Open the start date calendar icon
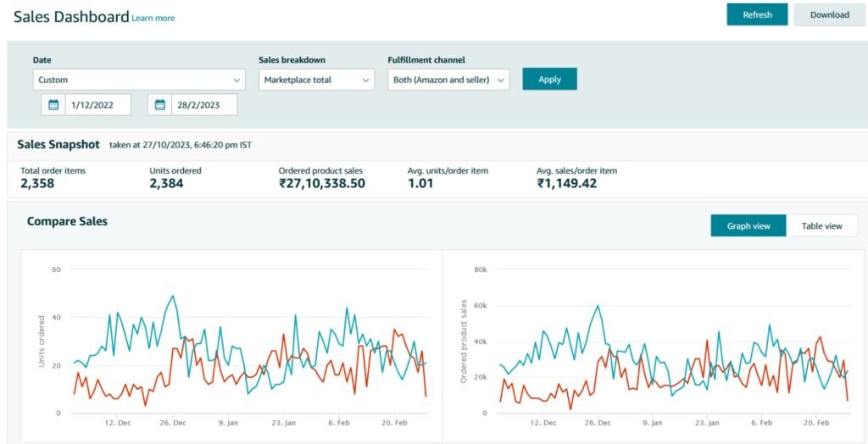This screenshot has width=868, height=444. (x=53, y=104)
